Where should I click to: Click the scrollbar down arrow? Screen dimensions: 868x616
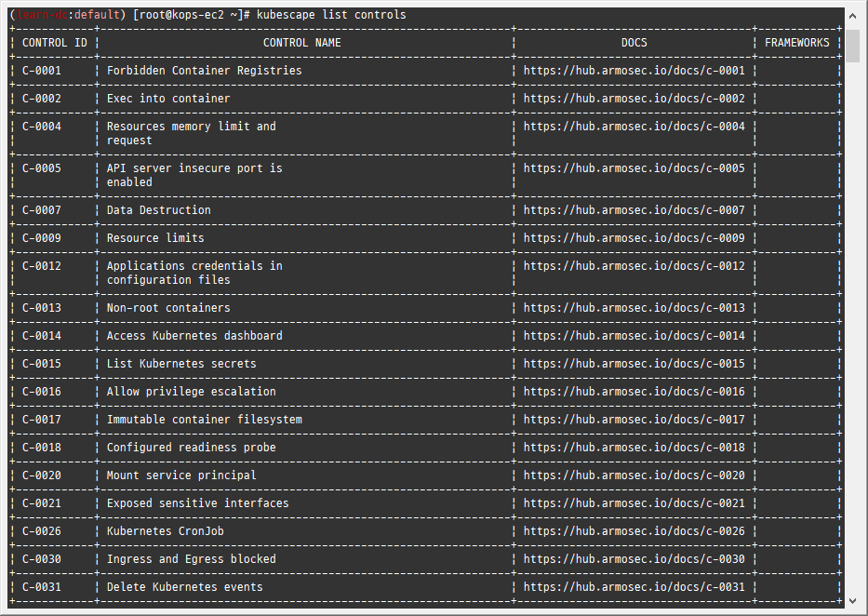click(852, 599)
